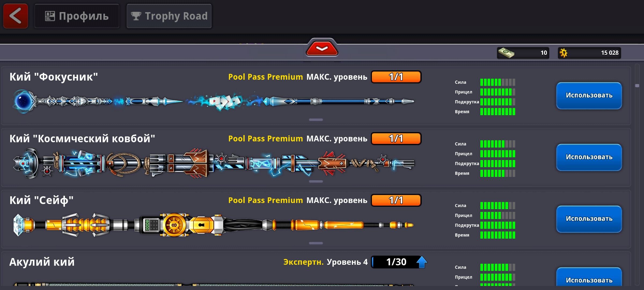The image size is (644, 290).
Task: Use the Кий "Сейф" cue
Action: 589,219
